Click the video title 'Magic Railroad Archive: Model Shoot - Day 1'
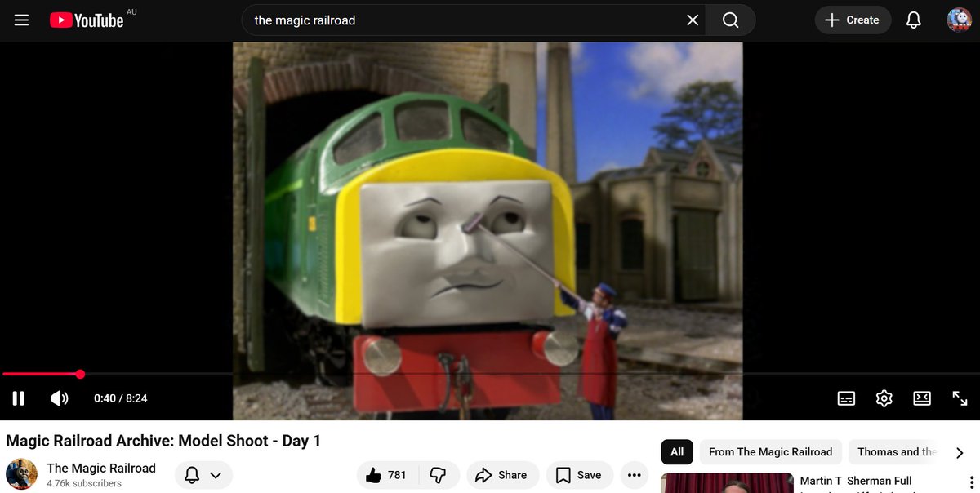 point(163,441)
